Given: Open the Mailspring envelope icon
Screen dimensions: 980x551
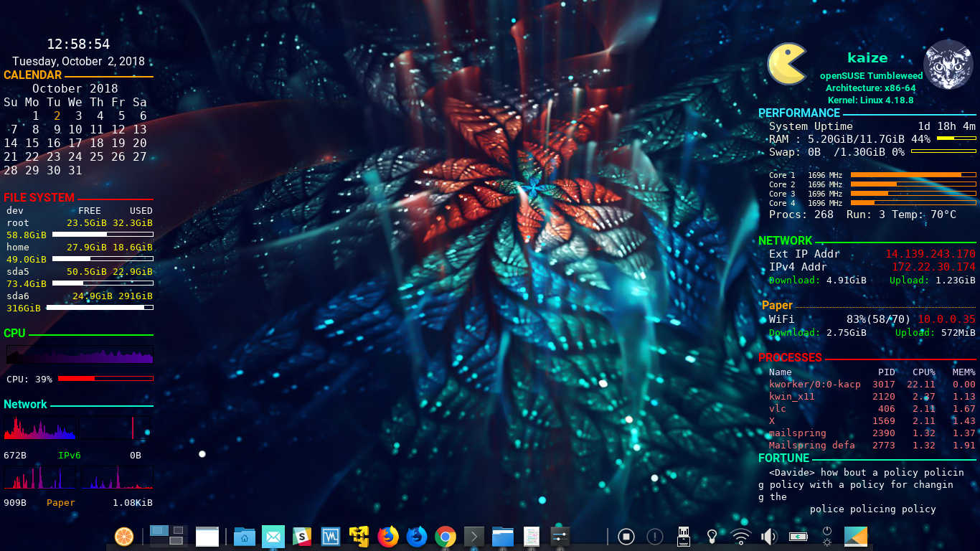Looking at the screenshot, I should tap(273, 536).
